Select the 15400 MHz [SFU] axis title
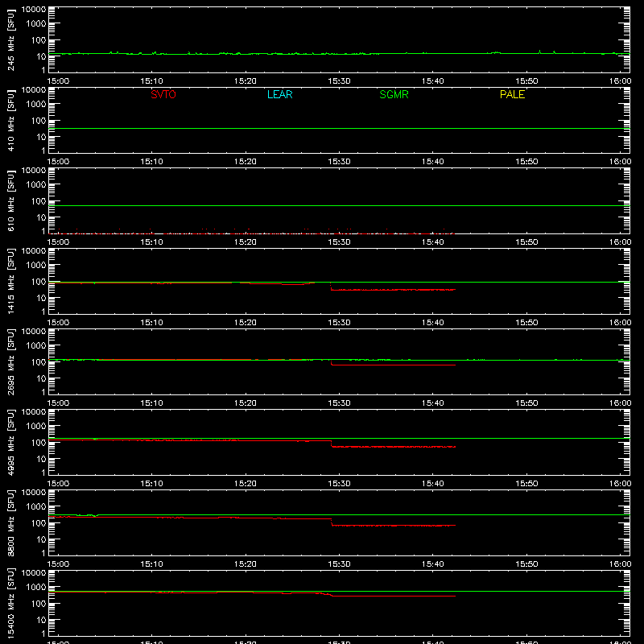The image size is (644, 644). (11, 603)
